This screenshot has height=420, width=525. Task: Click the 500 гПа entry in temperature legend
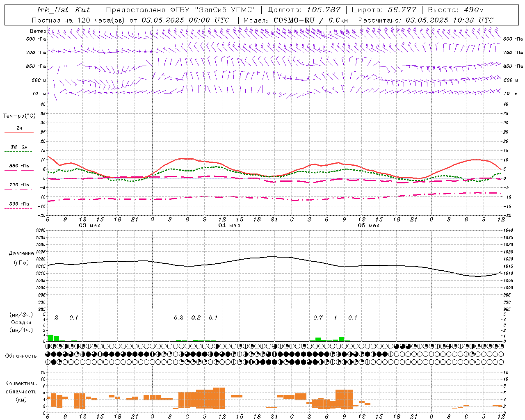tap(19, 204)
